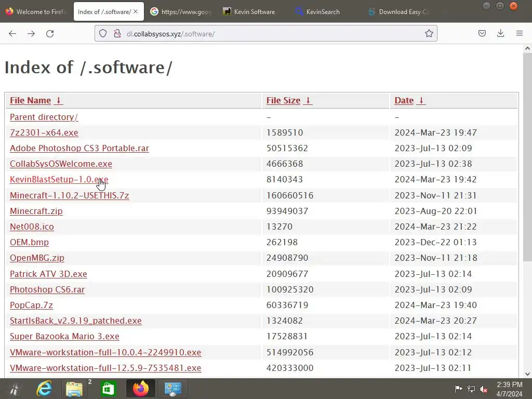Download StartIsBack_v2.9.19_patched.exe
This screenshot has width=532, height=399.
pyautogui.click(x=76, y=321)
